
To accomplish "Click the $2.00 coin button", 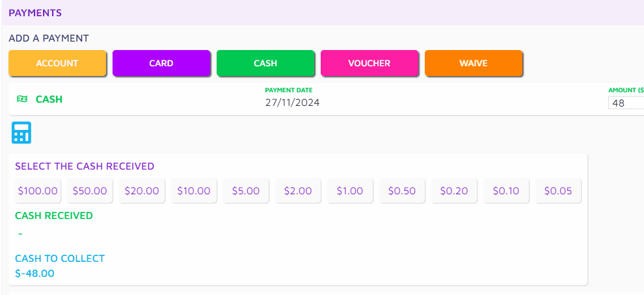I will point(298,191).
